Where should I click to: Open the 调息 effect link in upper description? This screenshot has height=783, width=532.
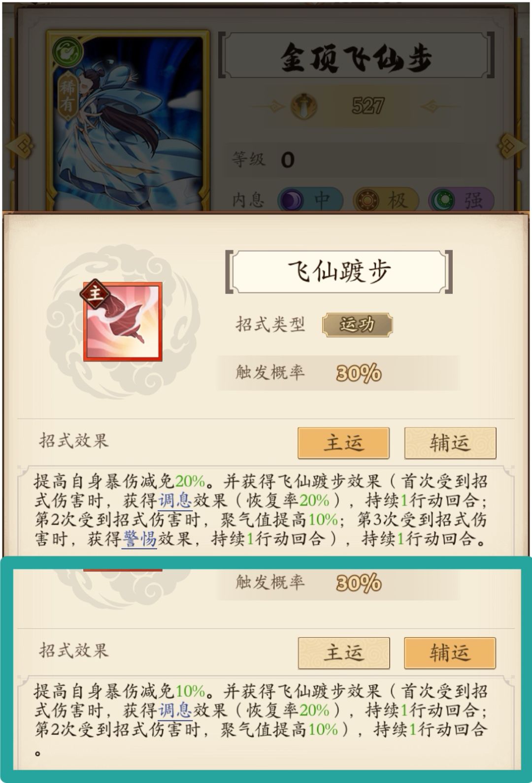175,500
